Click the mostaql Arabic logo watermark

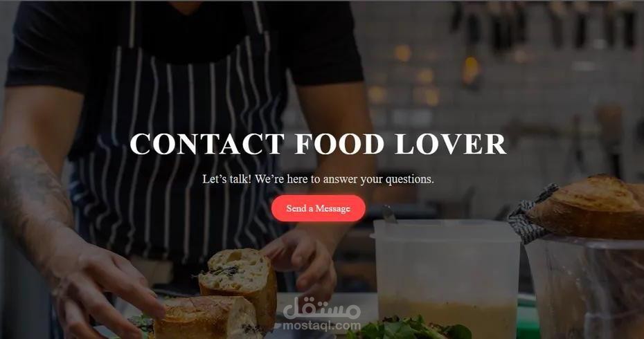(x=321, y=308)
